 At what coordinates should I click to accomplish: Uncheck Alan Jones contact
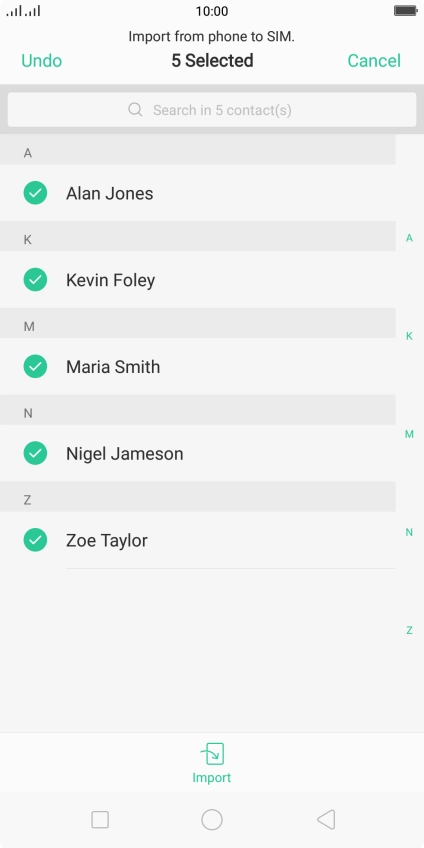pyautogui.click(x=35, y=193)
